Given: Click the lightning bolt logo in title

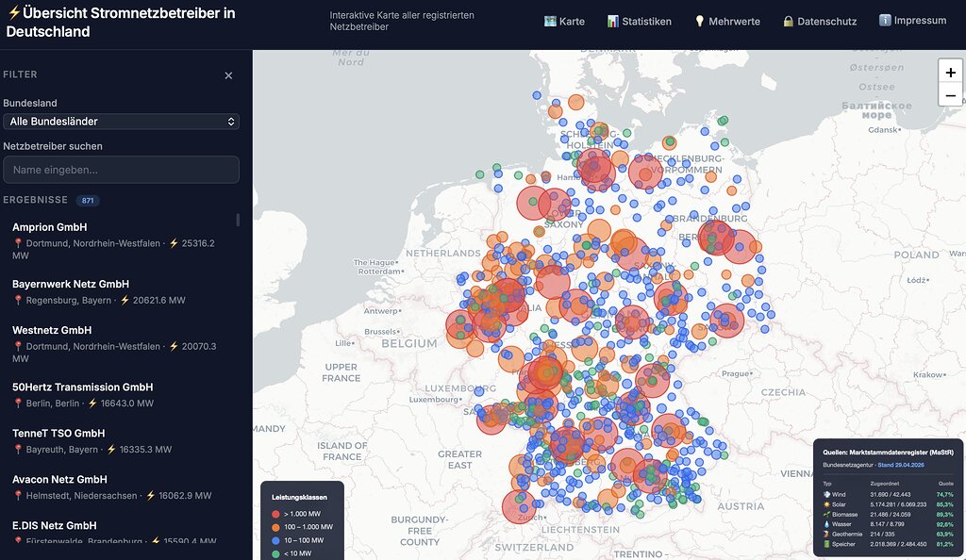Looking at the screenshot, I should point(13,13).
